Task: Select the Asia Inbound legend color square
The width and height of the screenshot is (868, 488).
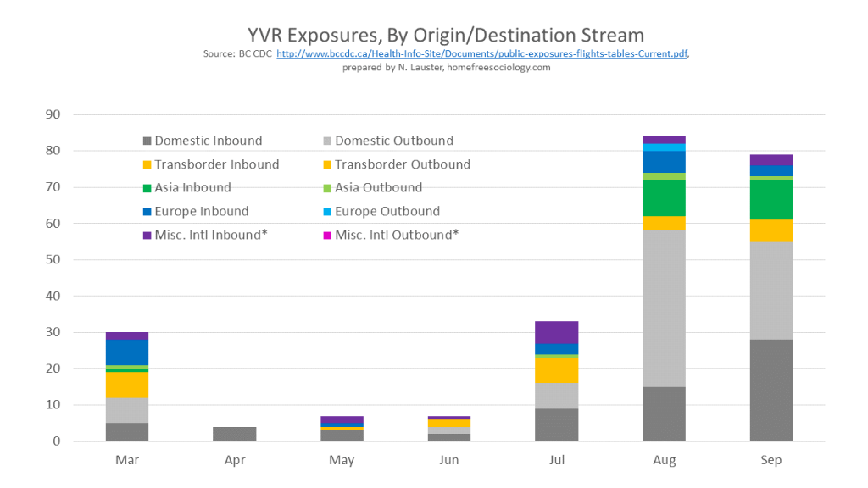Action: click(x=147, y=188)
